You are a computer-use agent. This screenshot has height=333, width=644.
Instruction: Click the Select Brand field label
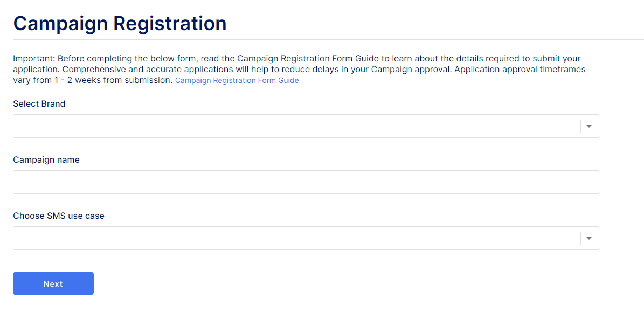point(39,103)
